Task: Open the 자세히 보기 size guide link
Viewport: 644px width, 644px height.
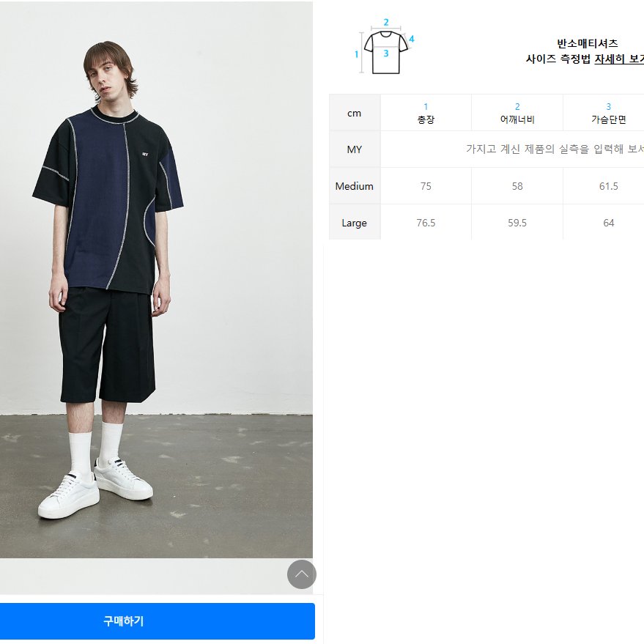Action: coord(619,59)
